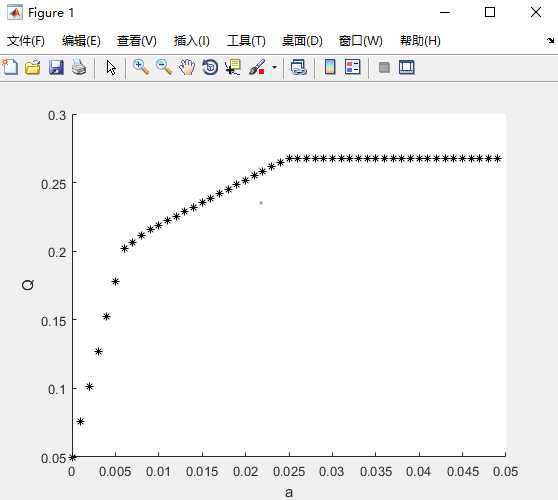
Task: Enable the Rotate 3D tool
Action: coord(210,67)
